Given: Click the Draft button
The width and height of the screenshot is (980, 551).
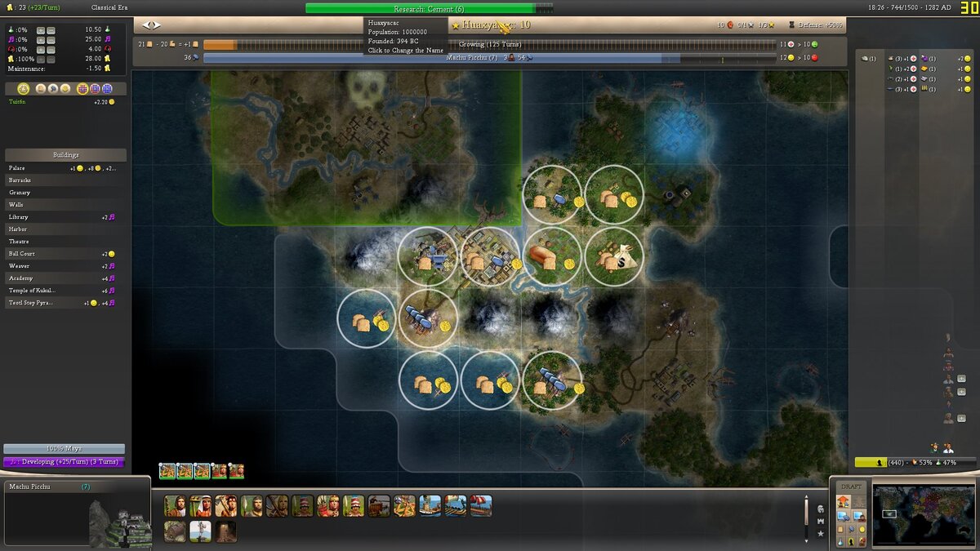Looking at the screenshot, I should (851, 487).
